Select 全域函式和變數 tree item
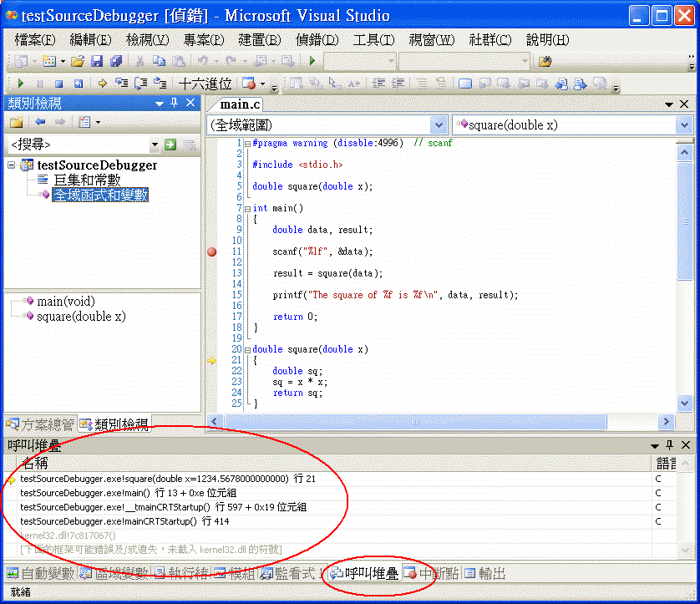Screen dimensions: 700x604 (x=100, y=195)
